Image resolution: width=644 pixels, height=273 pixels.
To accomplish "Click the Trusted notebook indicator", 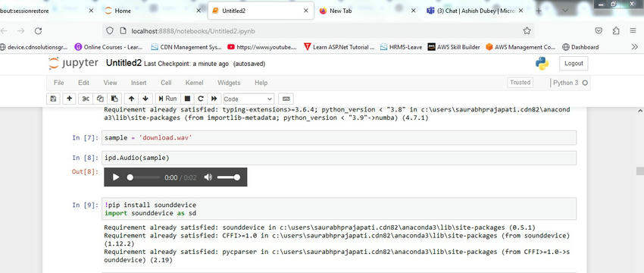I will (520, 82).
